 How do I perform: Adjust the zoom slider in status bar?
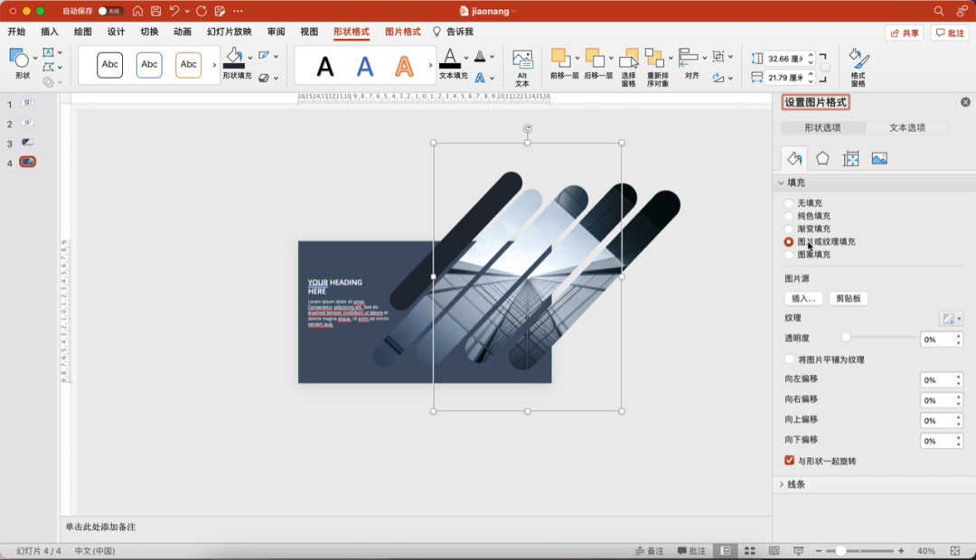click(841, 551)
